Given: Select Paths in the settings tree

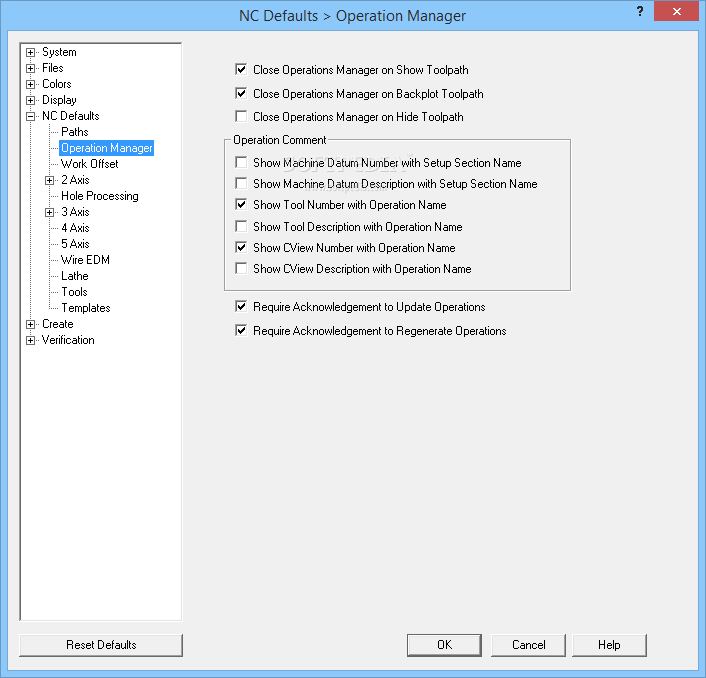Looking at the screenshot, I should pyautogui.click(x=75, y=132).
